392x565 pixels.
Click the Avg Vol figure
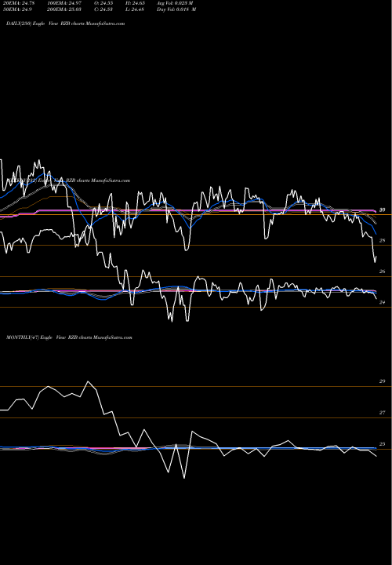[x=175, y=2]
